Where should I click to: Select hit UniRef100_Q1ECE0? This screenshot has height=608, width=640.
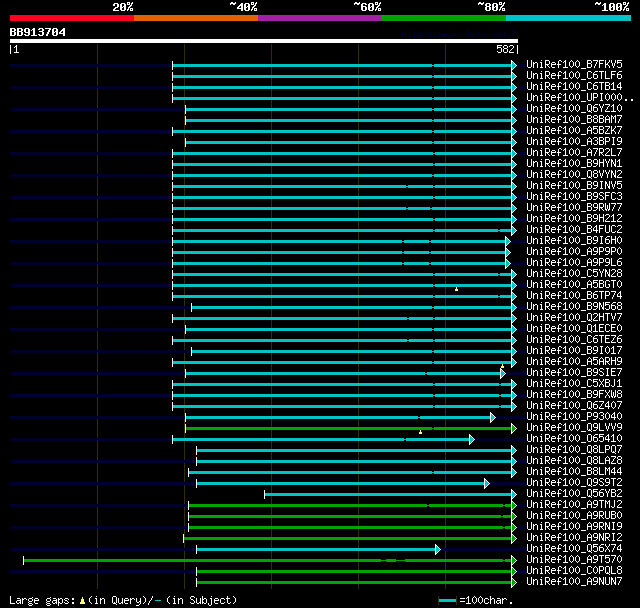[x=574, y=329]
